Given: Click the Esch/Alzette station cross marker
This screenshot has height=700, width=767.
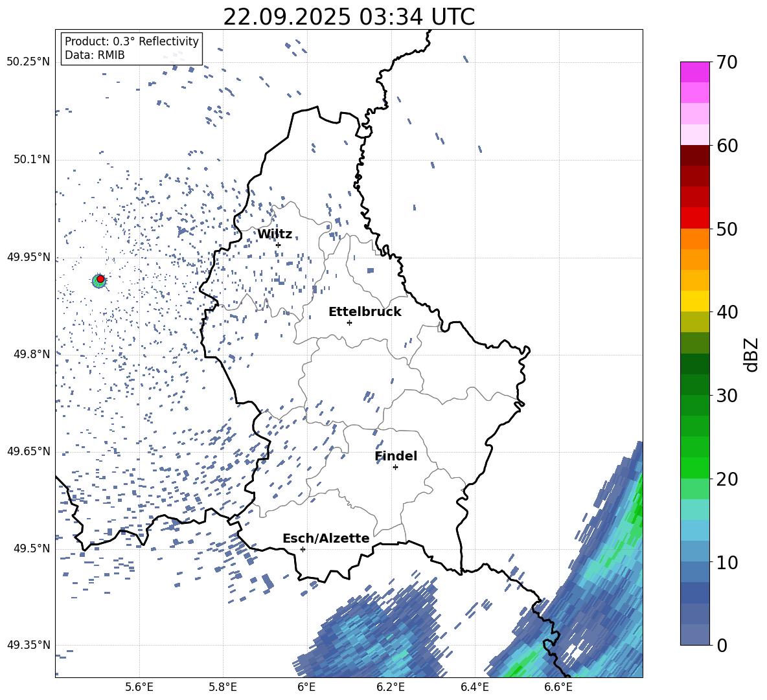Looking at the screenshot, I should 303,549.
